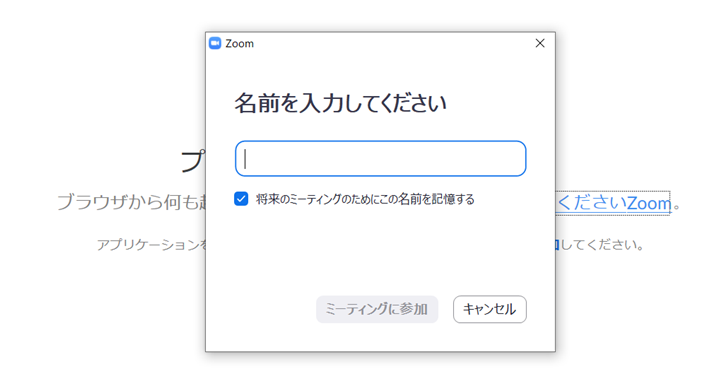The height and width of the screenshot is (381, 728).
Task: Close the Zoom name dialog
Action: pos(540,43)
